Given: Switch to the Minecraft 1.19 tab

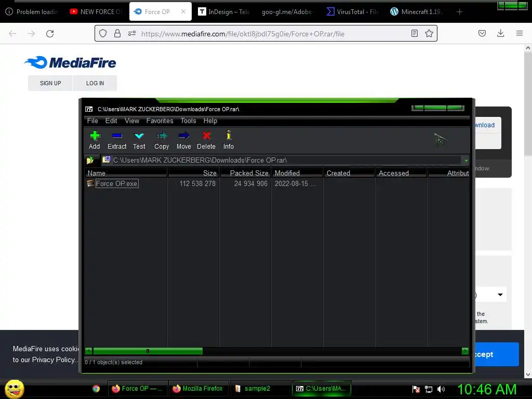Looking at the screenshot, I should pyautogui.click(x=416, y=12).
